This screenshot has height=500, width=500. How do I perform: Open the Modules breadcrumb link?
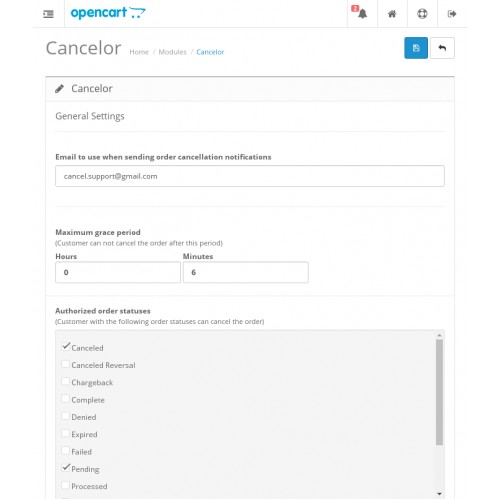click(x=172, y=52)
